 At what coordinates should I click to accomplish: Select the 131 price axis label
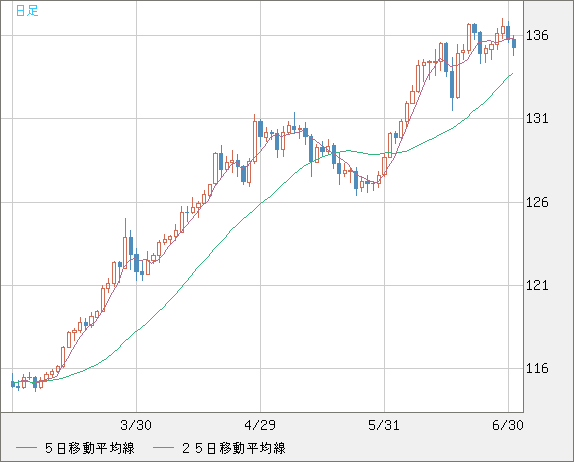[537, 118]
